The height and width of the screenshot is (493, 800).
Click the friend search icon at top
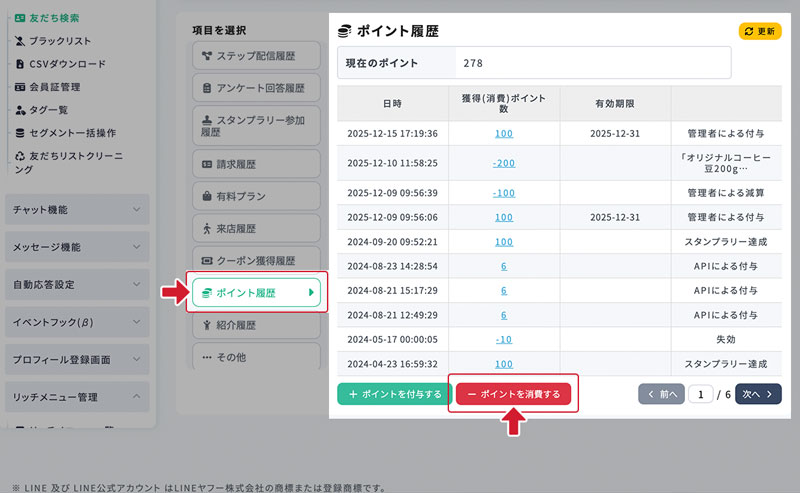[x=21, y=18]
